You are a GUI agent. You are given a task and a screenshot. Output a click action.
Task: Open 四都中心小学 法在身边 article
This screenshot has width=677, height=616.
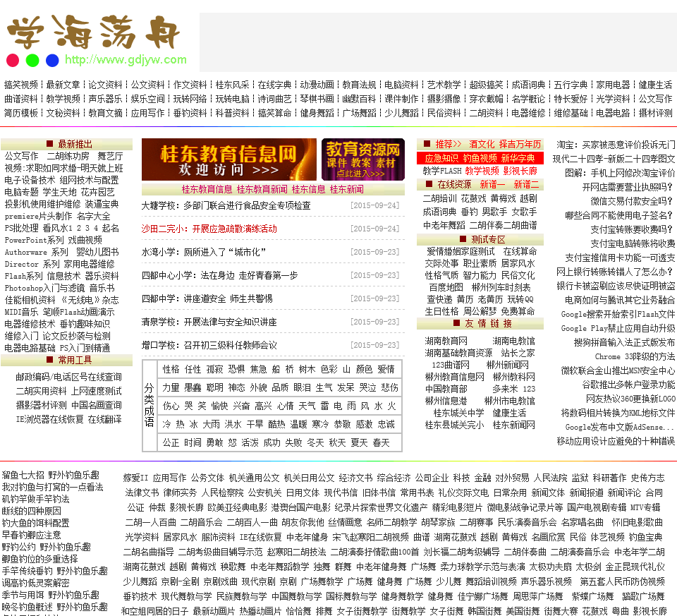click(x=220, y=276)
